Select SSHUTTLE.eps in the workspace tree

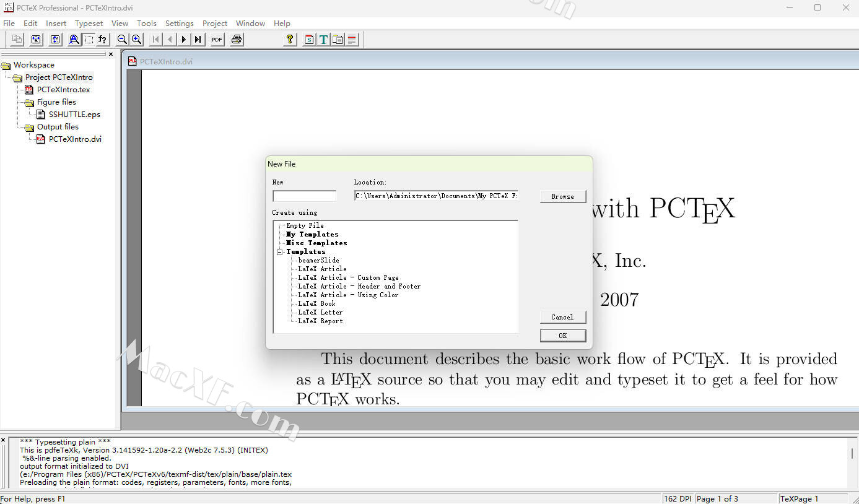[74, 115]
